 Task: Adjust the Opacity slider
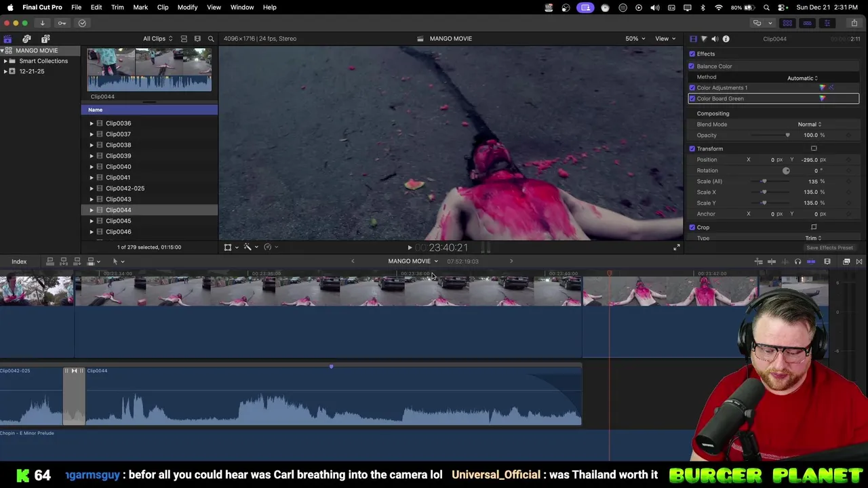tap(787, 135)
